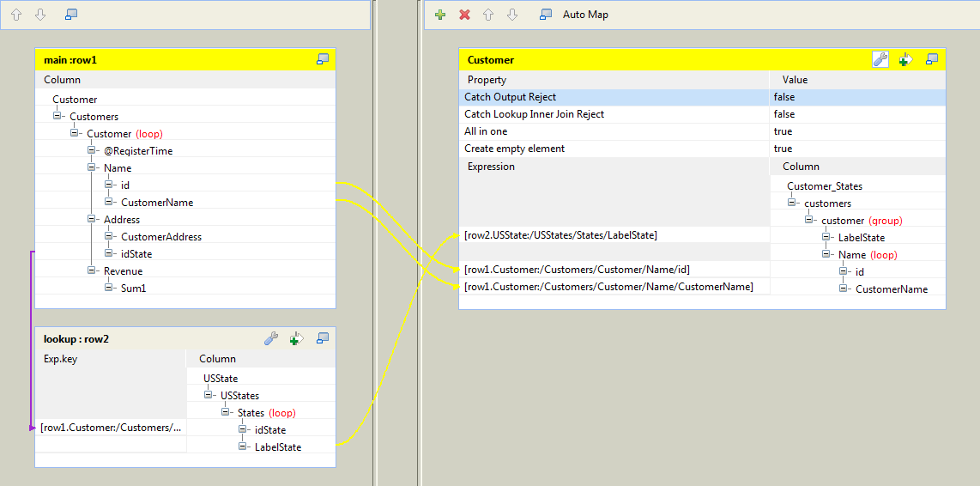Toggle the Catch Output Reject value
The image size is (980, 486).
click(x=856, y=97)
